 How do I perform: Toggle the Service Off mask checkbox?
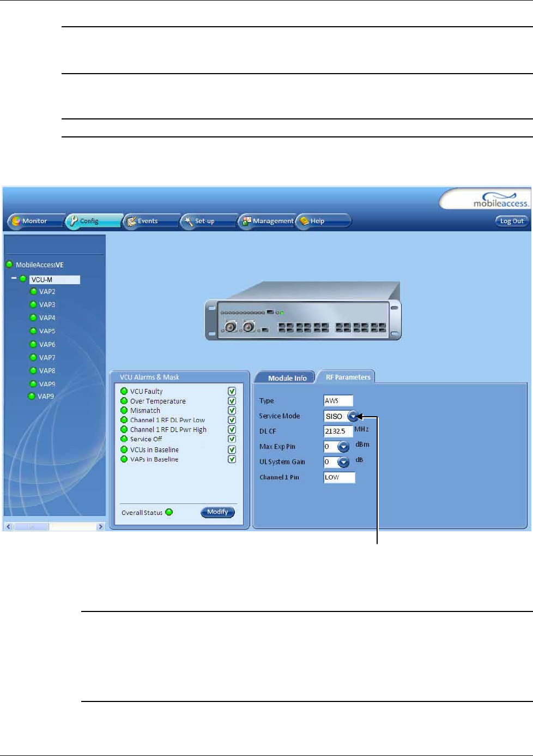tap(232, 439)
